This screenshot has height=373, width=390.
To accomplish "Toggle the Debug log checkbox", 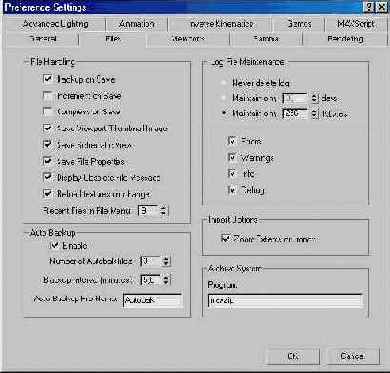I will [x=232, y=190].
